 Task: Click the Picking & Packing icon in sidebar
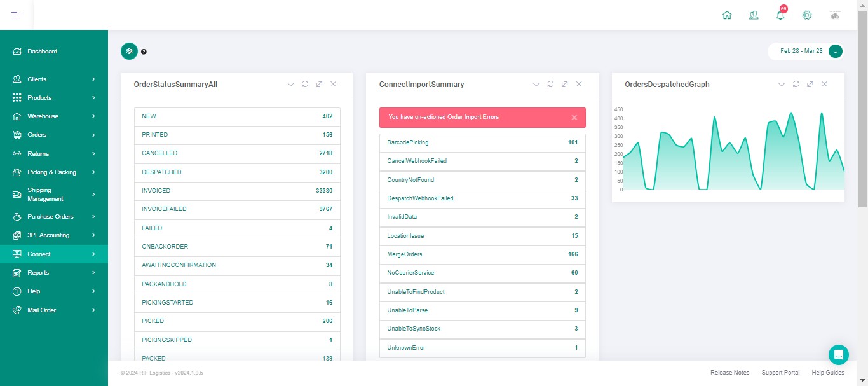pos(17,172)
